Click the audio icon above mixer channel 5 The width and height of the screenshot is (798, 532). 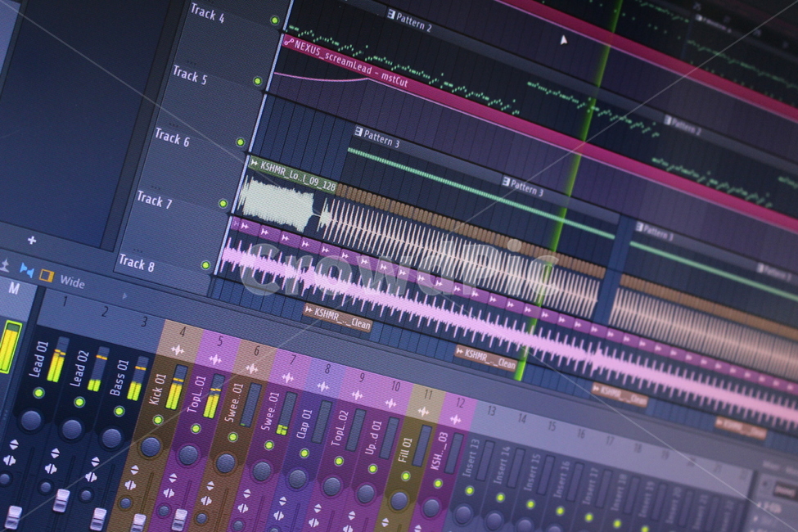(214, 360)
